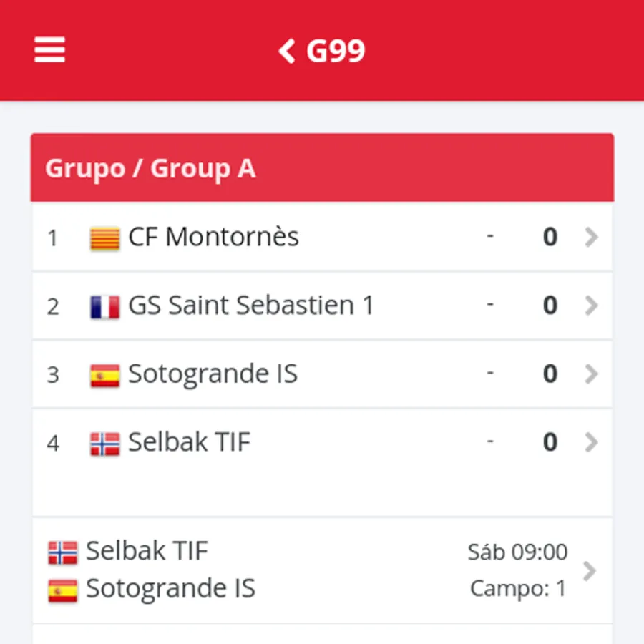The image size is (644, 644).
Task: Click the Catalan flag next to CF Montornès
Action: pyautogui.click(x=105, y=238)
